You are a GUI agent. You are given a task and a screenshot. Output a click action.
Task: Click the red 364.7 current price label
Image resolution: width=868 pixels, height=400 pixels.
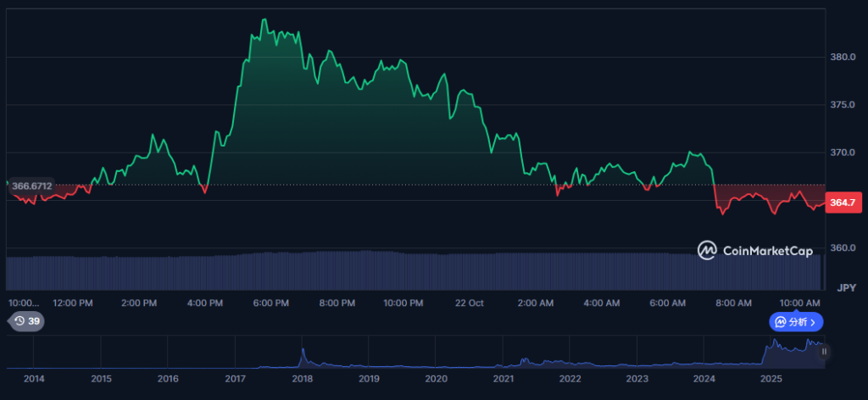pos(841,203)
